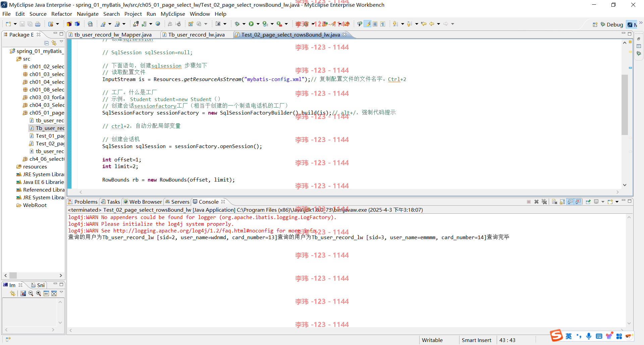644x345 pixels.
Task: Click the Zoom Out icon in Image panel
Action: point(31,293)
